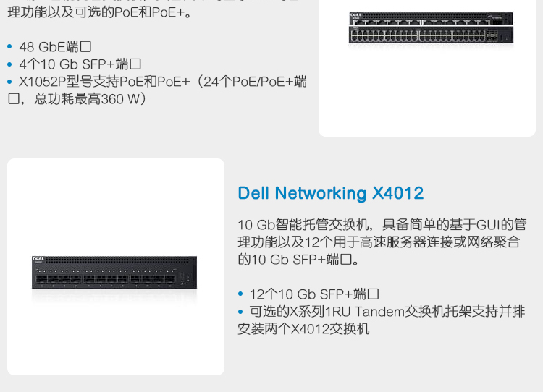Click the blue bullet before 可选的X系列1RU
Viewport: 543px width, 392px height.
(240, 312)
